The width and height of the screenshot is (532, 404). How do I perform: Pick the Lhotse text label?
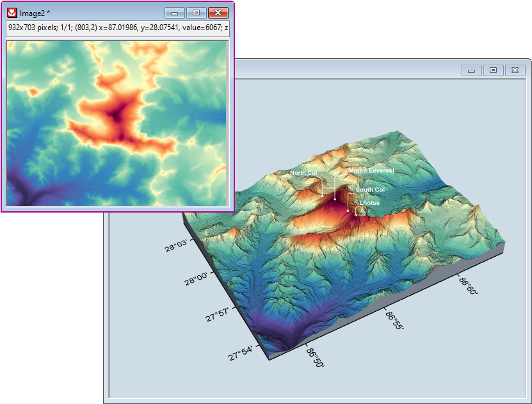click(369, 203)
